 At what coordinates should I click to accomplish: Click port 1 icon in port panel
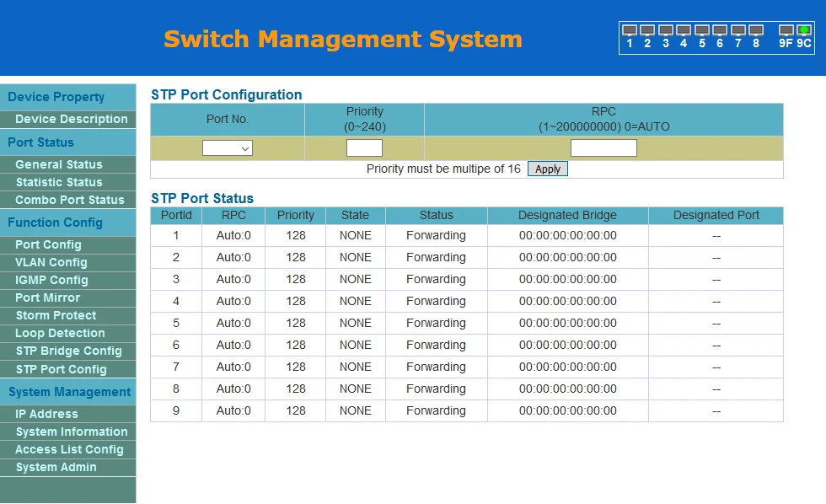(629, 30)
